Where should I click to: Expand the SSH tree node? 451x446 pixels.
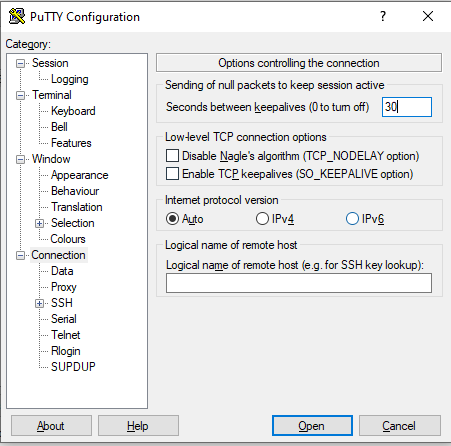pyautogui.click(x=39, y=303)
